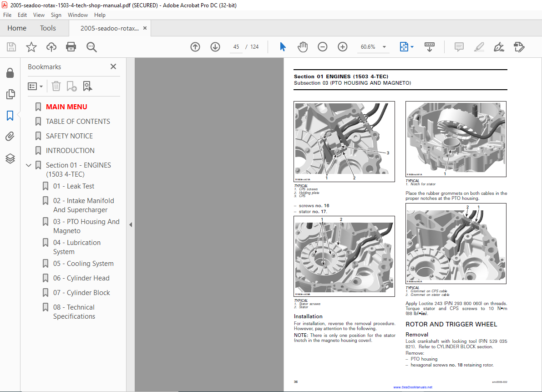Open TABLE OF CONTENTS bookmark

point(78,121)
